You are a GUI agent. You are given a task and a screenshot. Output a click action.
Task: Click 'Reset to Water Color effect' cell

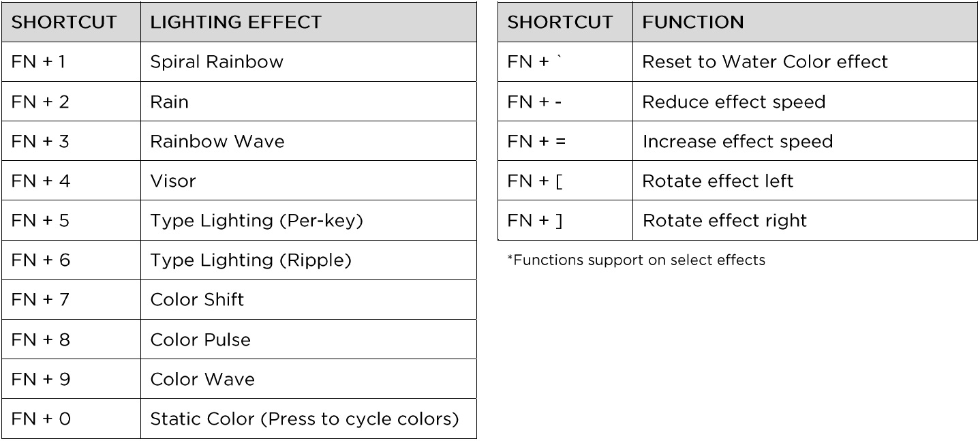765,62
